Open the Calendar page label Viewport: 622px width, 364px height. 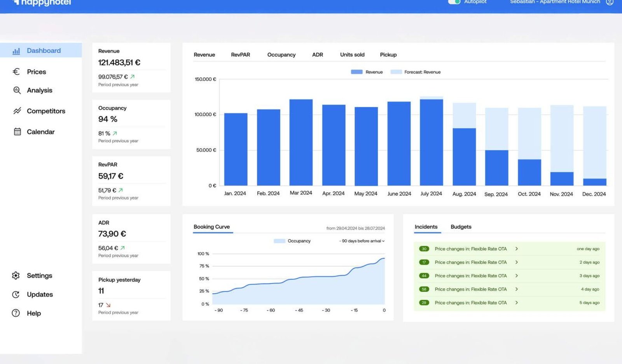[41, 132]
